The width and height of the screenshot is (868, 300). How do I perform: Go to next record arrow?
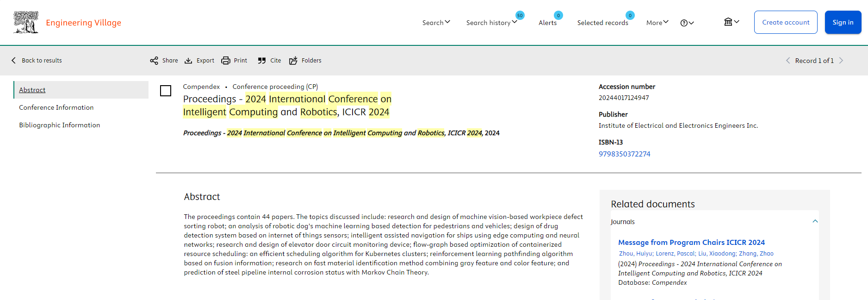(x=841, y=61)
